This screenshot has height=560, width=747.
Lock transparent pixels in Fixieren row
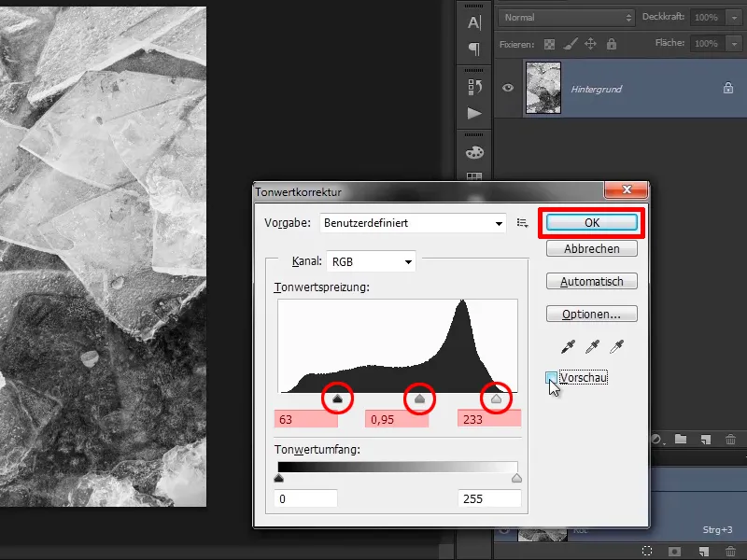[549, 44]
